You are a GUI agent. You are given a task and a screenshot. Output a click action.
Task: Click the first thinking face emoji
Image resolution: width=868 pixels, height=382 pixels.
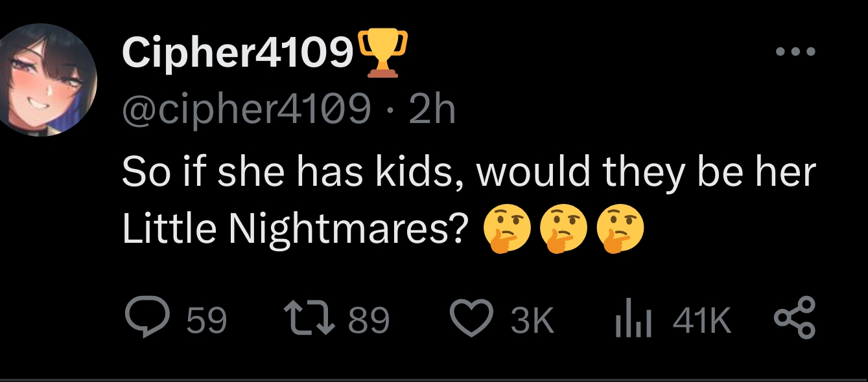(x=507, y=231)
